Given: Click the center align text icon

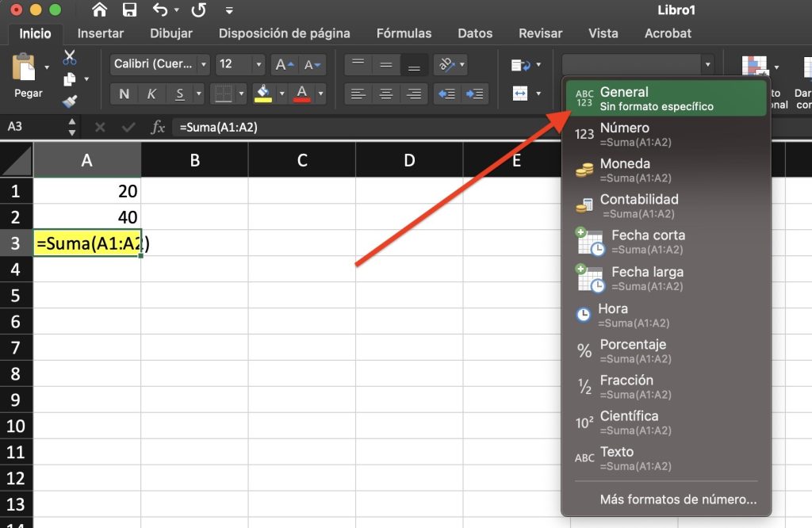Looking at the screenshot, I should [386, 94].
